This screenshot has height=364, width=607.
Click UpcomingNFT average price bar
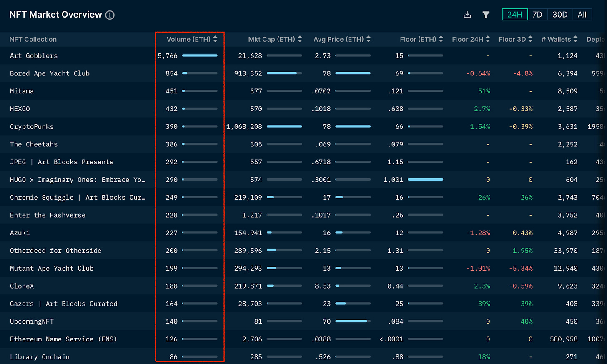(x=353, y=321)
